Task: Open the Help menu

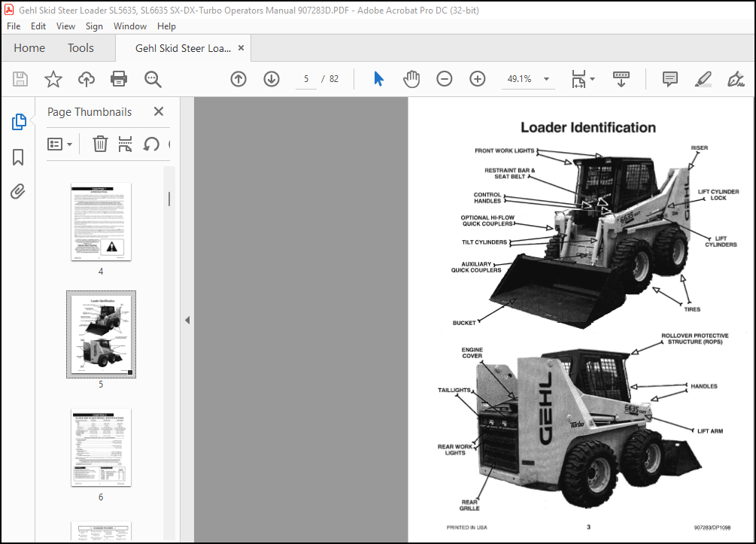Action: 166,26
